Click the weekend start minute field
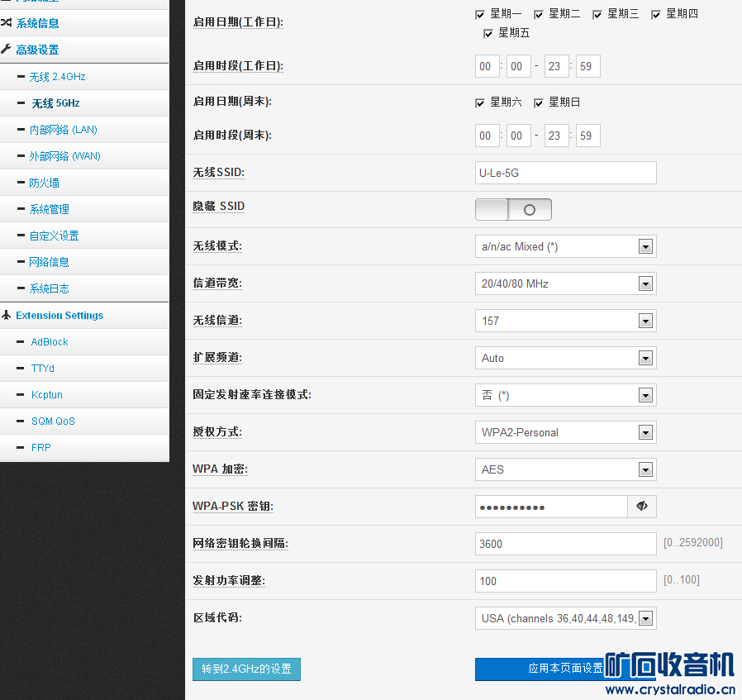This screenshot has width=742, height=700. coord(519,136)
